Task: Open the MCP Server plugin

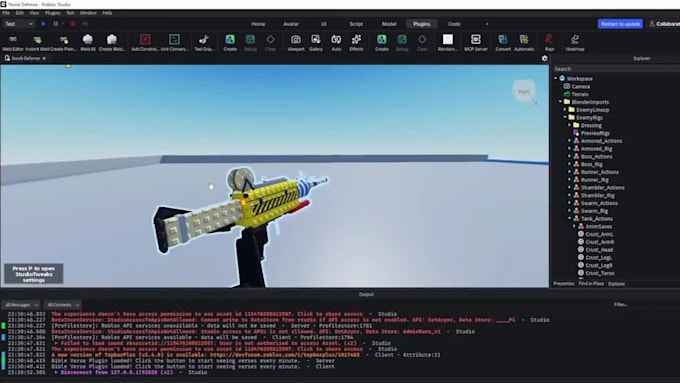Action: [476, 43]
